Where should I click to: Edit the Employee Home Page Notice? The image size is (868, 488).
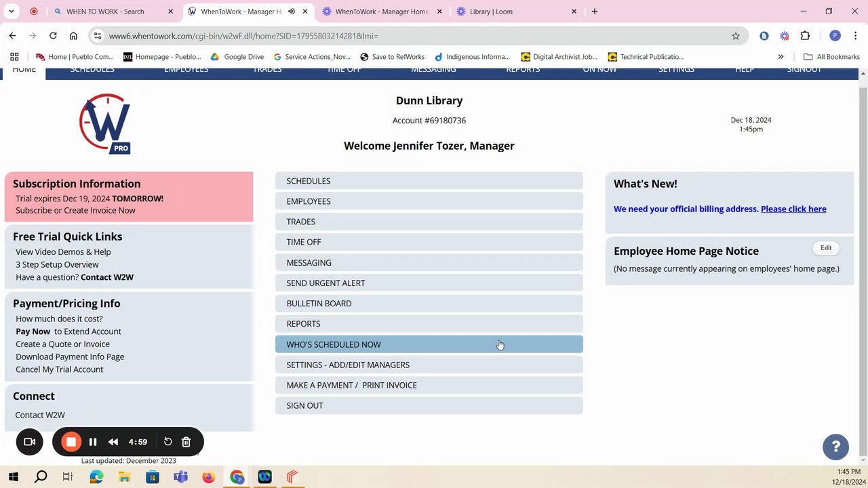[x=825, y=248]
